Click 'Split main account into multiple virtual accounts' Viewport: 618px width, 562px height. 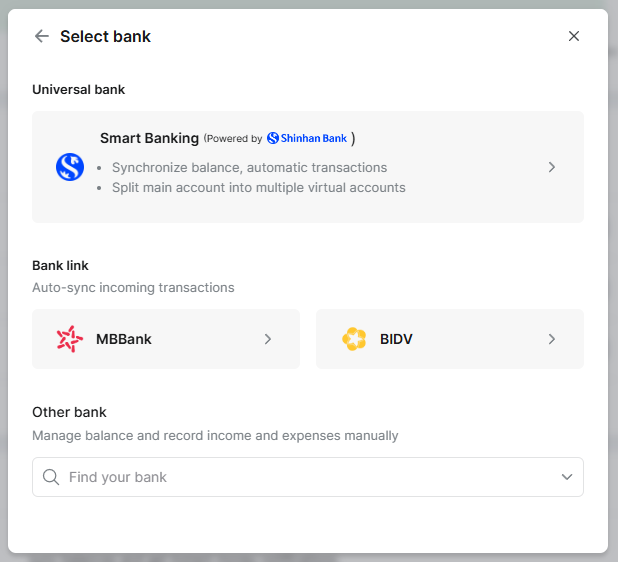coord(259,188)
